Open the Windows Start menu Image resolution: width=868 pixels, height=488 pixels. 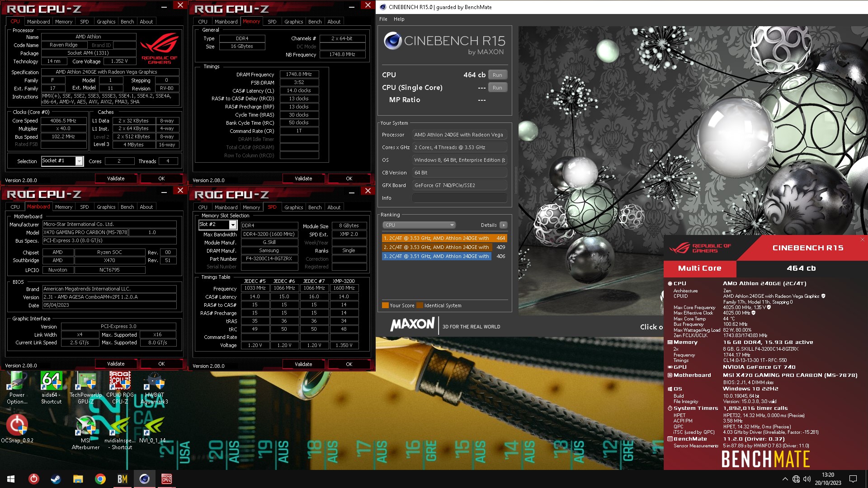pos(11,479)
